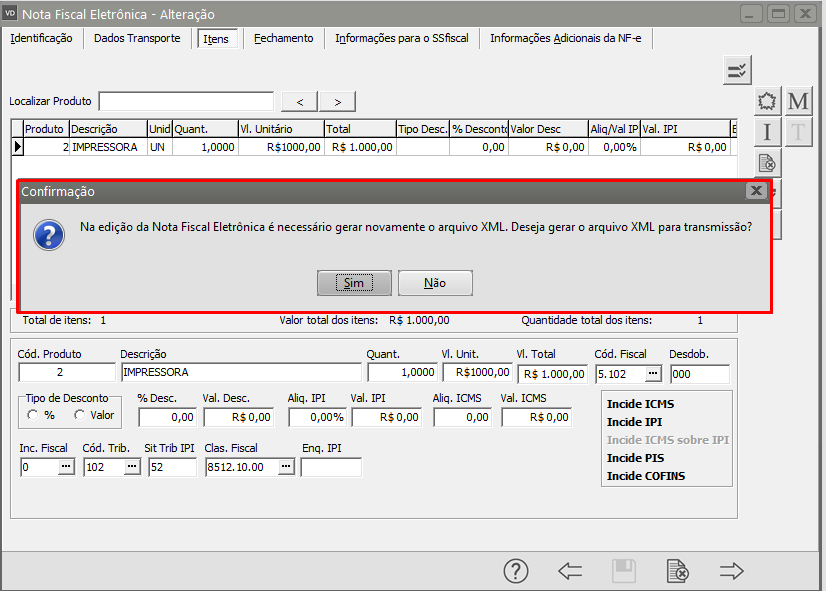826x591 pixels.
Task: Click the M icon button
Action: coord(798,101)
